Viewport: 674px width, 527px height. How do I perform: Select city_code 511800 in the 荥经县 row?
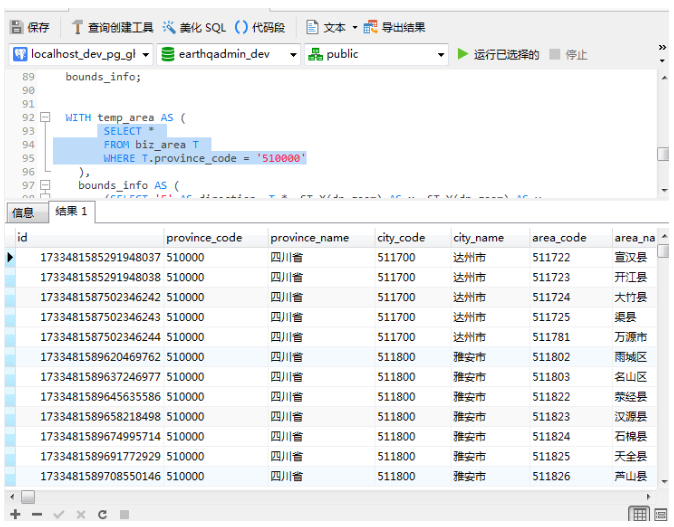tap(413, 397)
